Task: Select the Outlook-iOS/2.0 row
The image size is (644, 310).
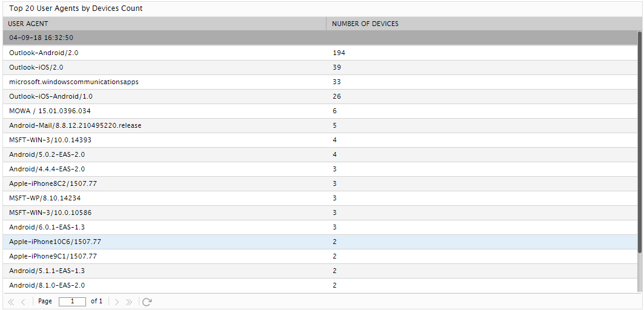Action: coord(319,67)
